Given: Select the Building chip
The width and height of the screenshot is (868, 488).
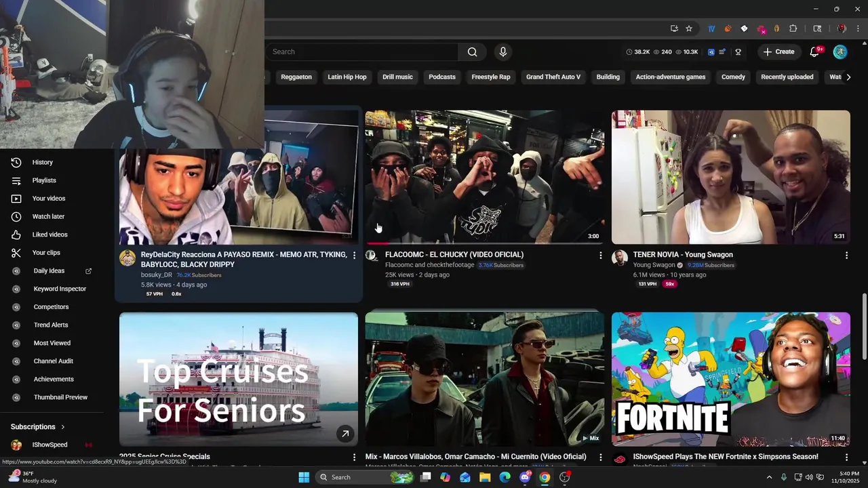Looking at the screenshot, I should click(x=608, y=77).
